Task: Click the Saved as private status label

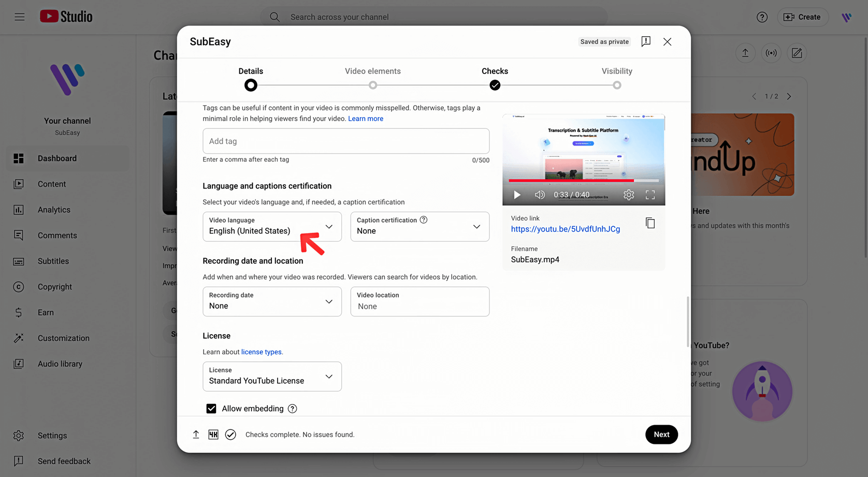Action: [604, 41]
